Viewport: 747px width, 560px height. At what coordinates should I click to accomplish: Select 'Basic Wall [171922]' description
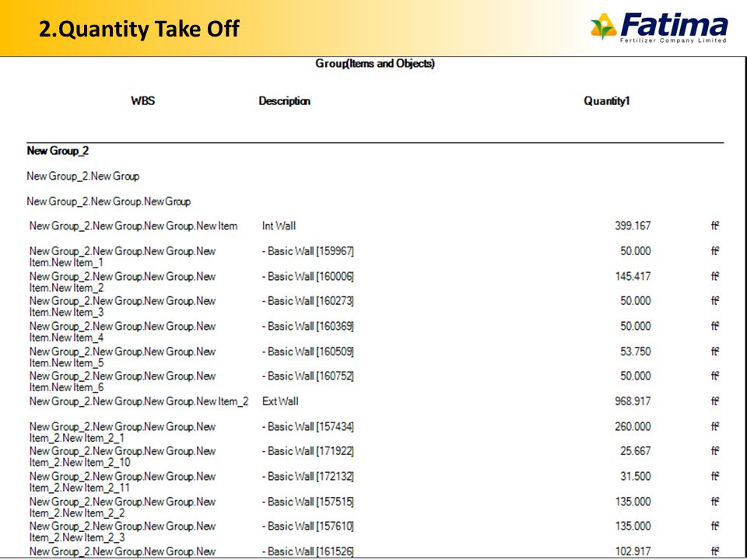click(x=308, y=451)
